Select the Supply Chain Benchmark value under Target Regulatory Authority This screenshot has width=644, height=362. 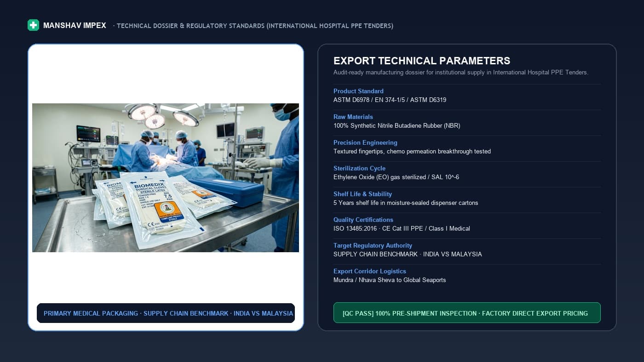click(x=408, y=254)
